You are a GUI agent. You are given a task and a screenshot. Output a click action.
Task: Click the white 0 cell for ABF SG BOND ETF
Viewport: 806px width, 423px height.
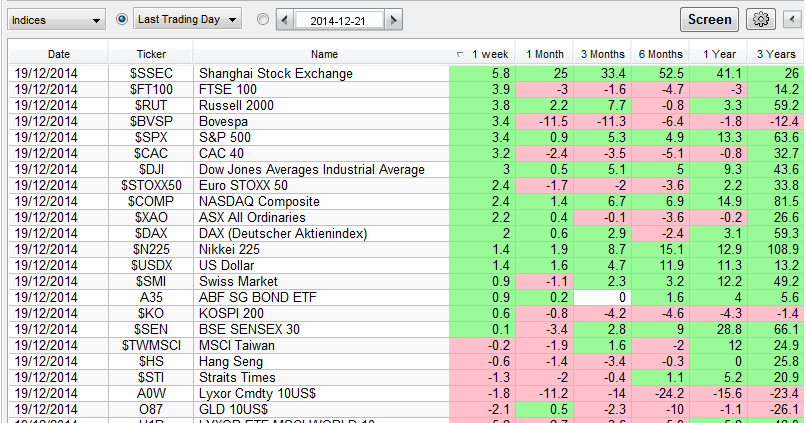click(601, 297)
